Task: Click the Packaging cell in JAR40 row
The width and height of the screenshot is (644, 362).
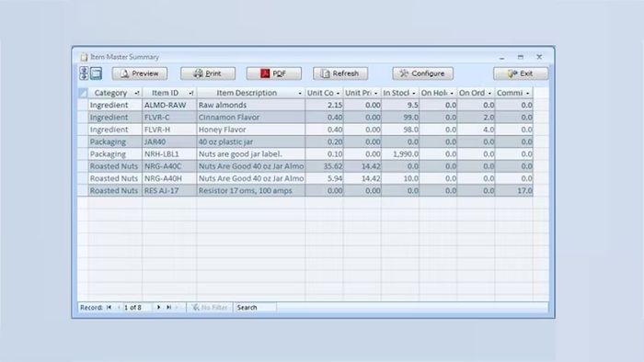Action: click(x=115, y=141)
